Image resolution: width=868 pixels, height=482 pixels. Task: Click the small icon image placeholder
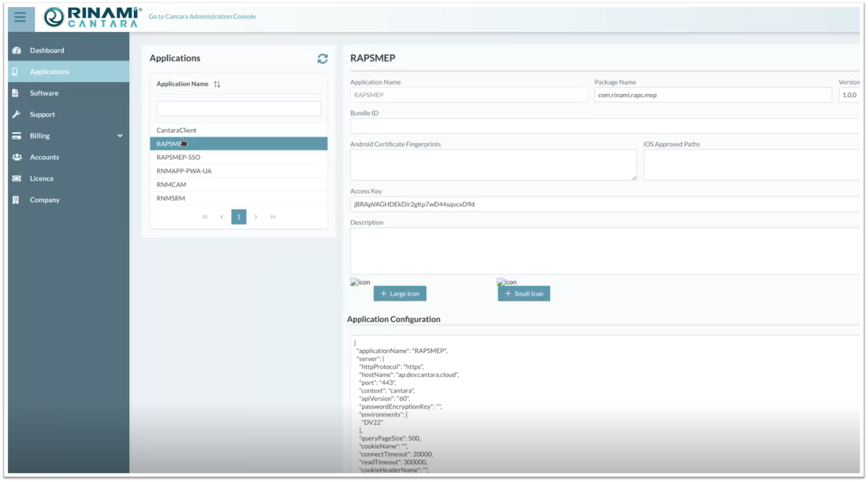[506, 282]
